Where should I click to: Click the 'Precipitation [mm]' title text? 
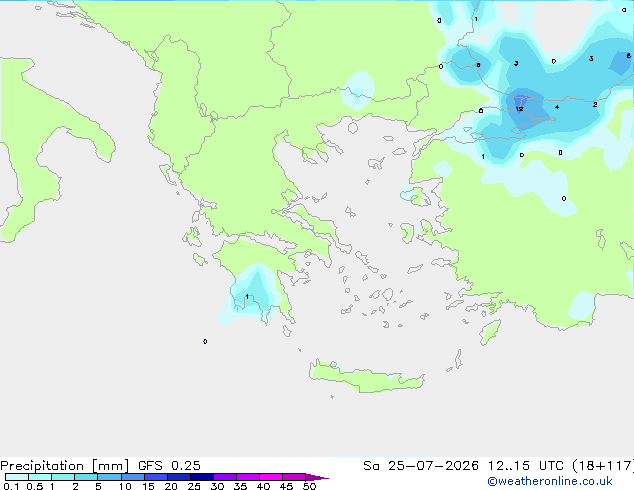click(x=64, y=466)
